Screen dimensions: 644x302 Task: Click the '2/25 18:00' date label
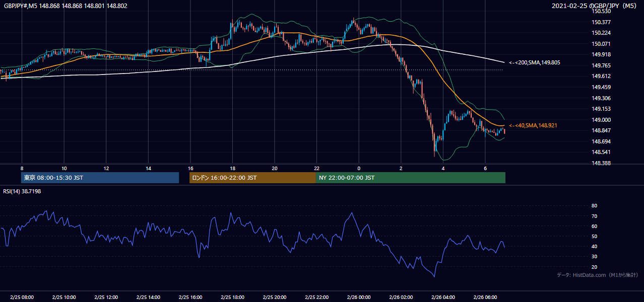[x=232, y=297]
